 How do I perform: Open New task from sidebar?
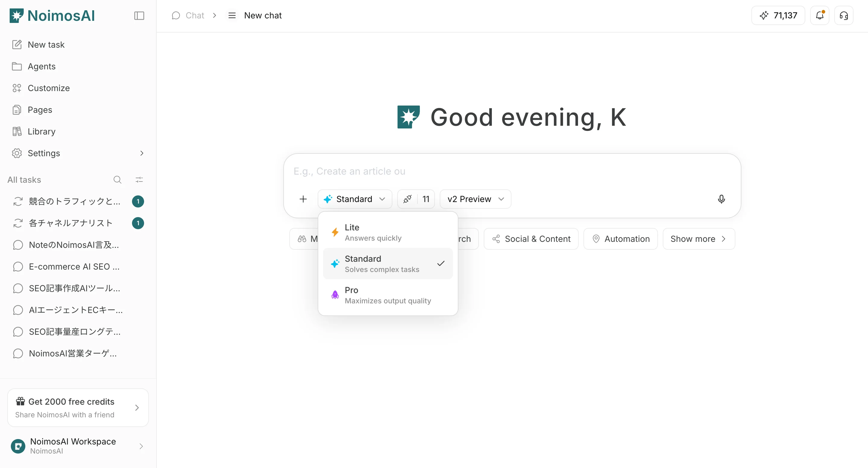[78, 45]
